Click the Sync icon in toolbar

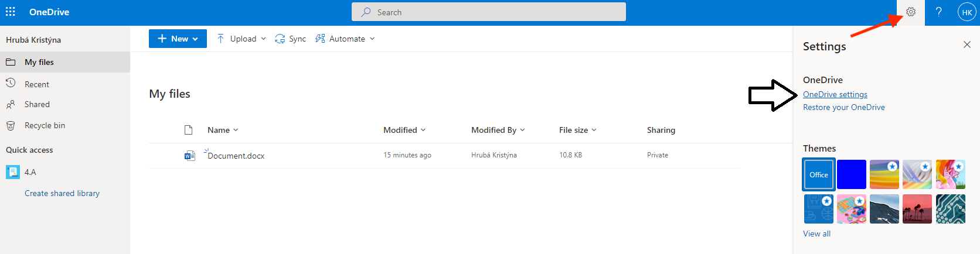coord(280,39)
